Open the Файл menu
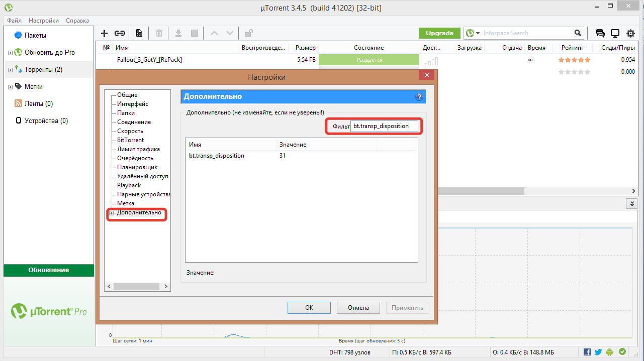The height and width of the screenshot is (361, 644). [x=14, y=21]
